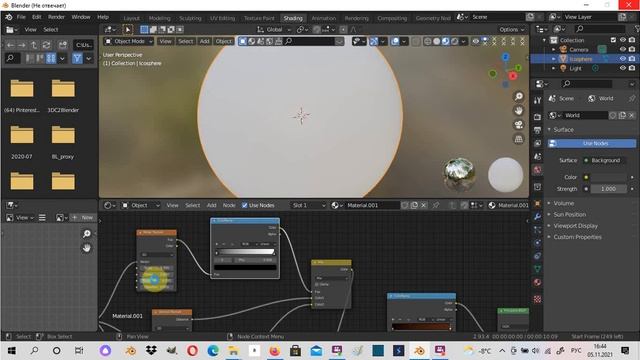The image size is (640, 360).
Task: Disable Camera in renders via camera icon
Action: (x=632, y=49)
